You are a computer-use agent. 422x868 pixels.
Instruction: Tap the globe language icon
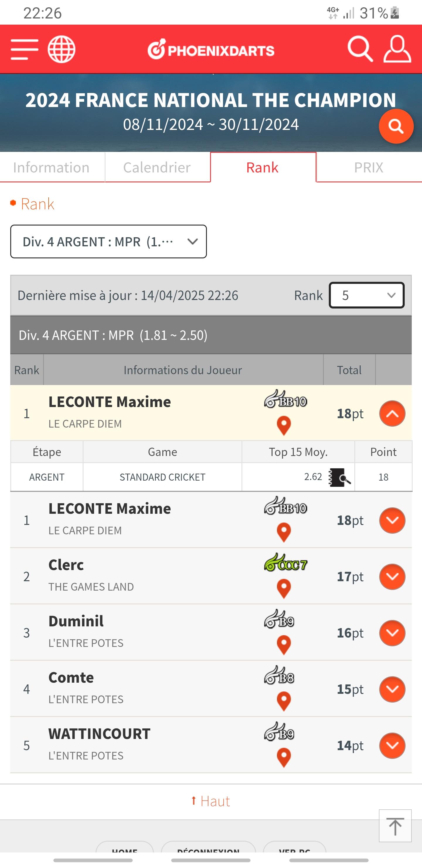coord(61,49)
